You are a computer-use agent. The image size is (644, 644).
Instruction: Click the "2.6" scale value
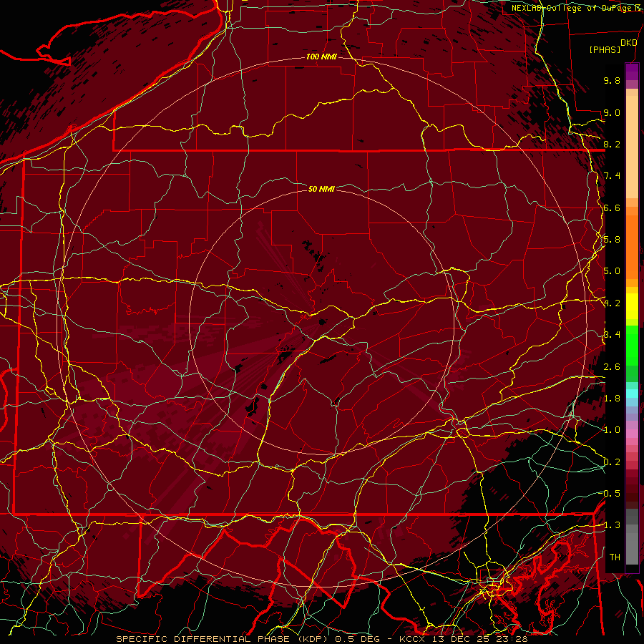[x=612, y=367]
